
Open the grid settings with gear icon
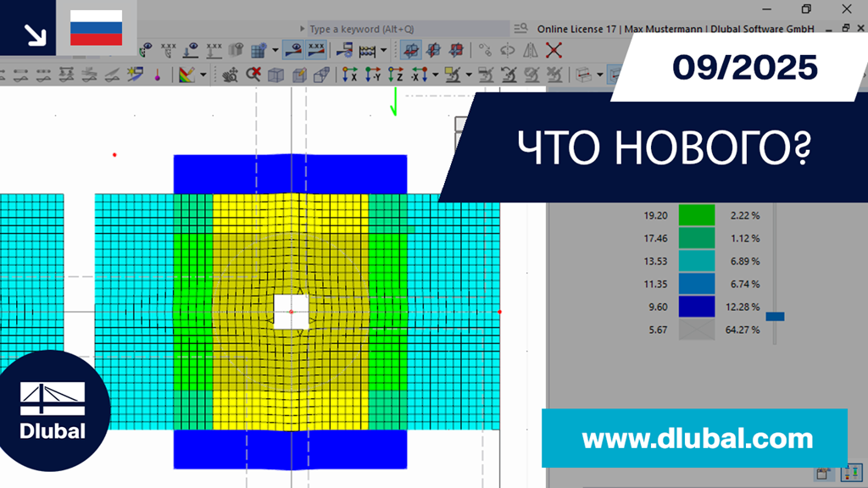(x=259, y=50)
